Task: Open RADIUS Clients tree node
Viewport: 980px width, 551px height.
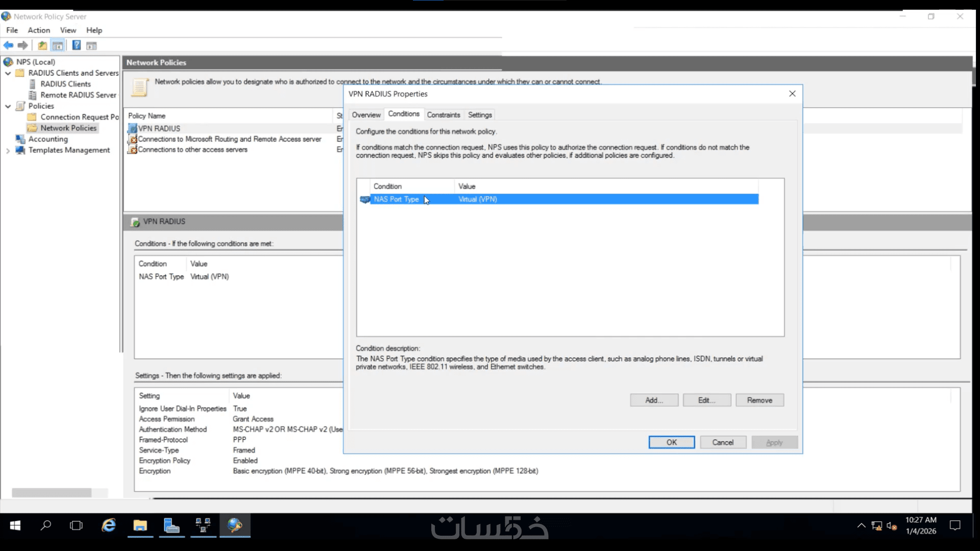Action: tap(65, 84)
